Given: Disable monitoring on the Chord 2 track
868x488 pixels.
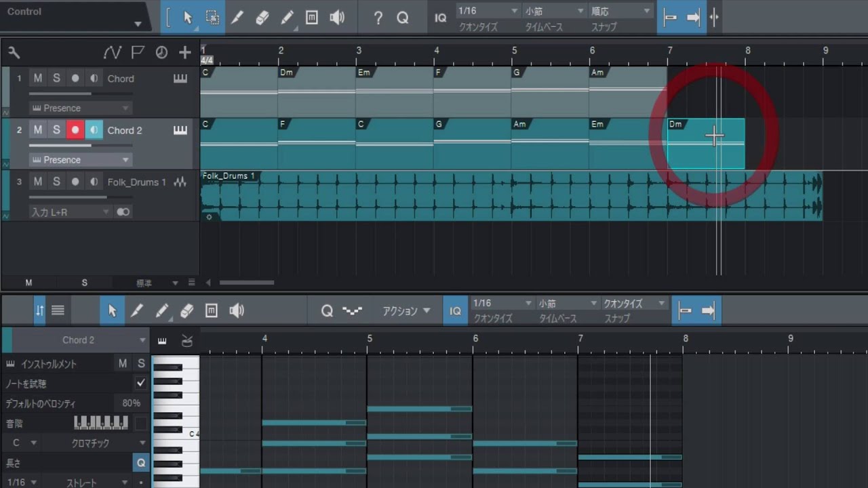Looking at the screenshot, I should click(94, 129).
